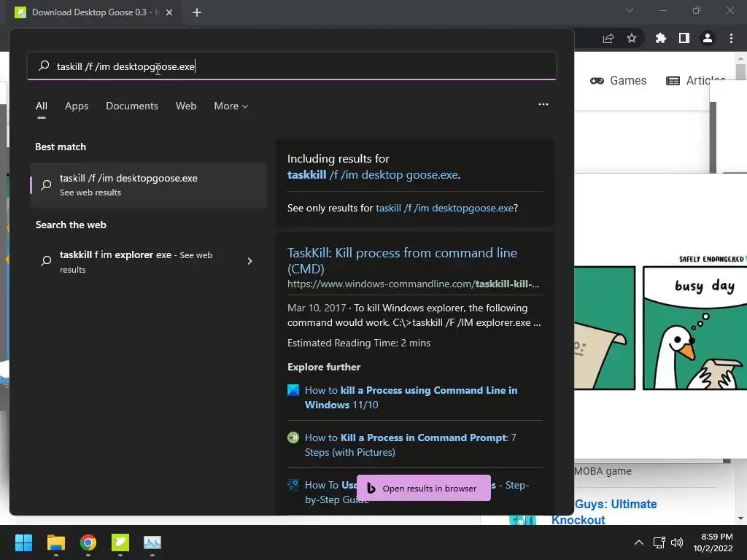Open volume control in system tray

676,542
